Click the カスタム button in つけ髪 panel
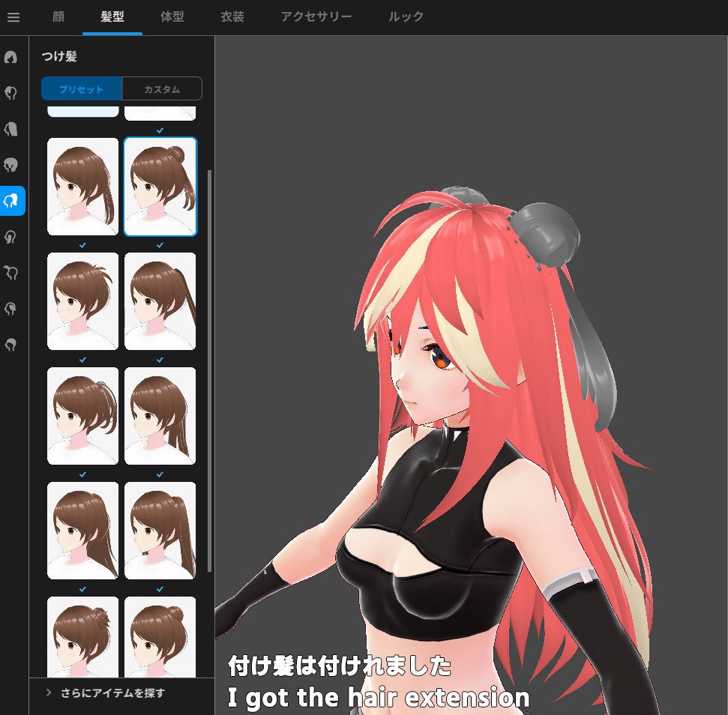The image size is (728, 715). point(160,88)
